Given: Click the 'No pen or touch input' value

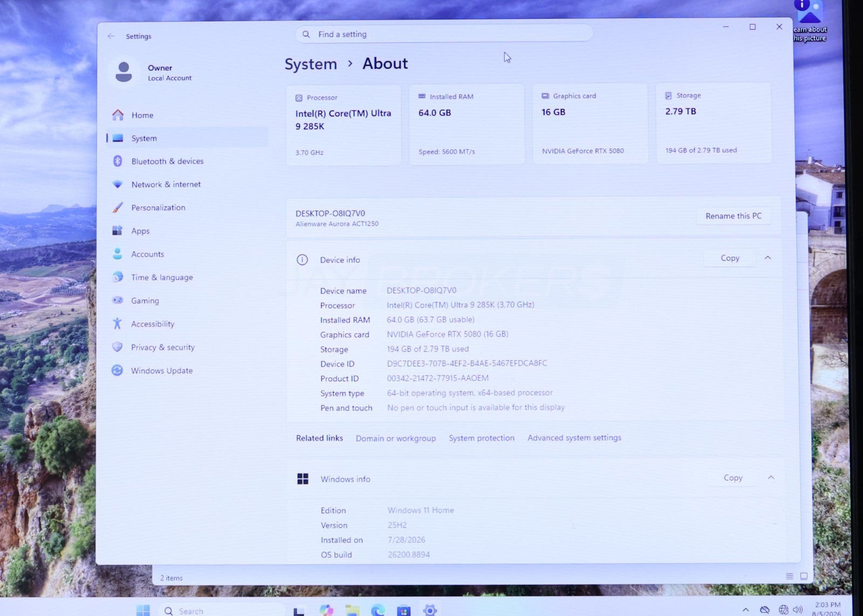Looking at the screenshot, I should coord(476,407).
